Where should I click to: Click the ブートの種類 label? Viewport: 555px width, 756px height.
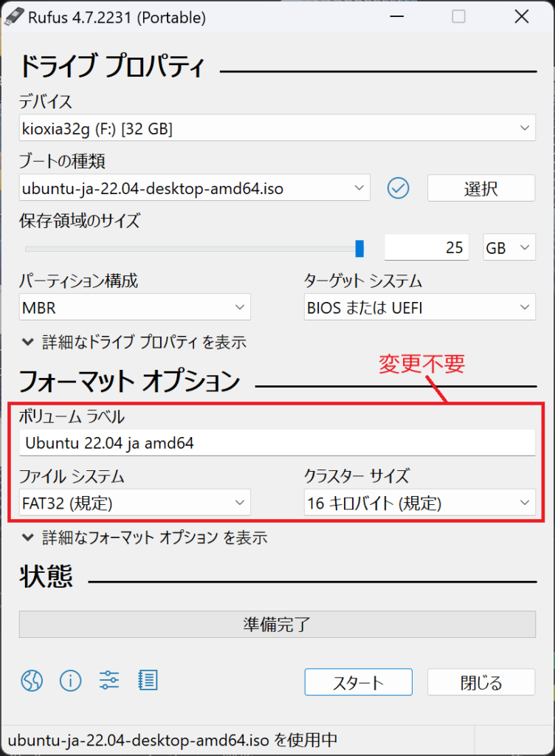[x=62, y=161]
